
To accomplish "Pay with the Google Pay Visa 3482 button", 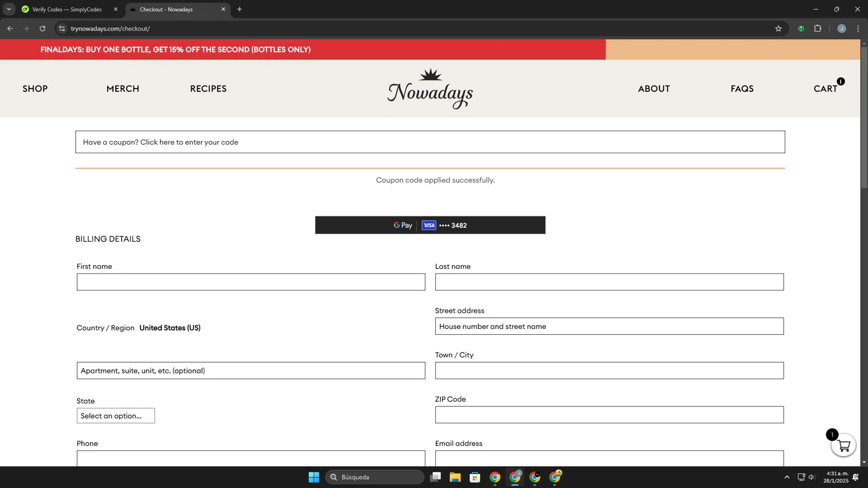I will pyautogui.click(x=430, y=225).
